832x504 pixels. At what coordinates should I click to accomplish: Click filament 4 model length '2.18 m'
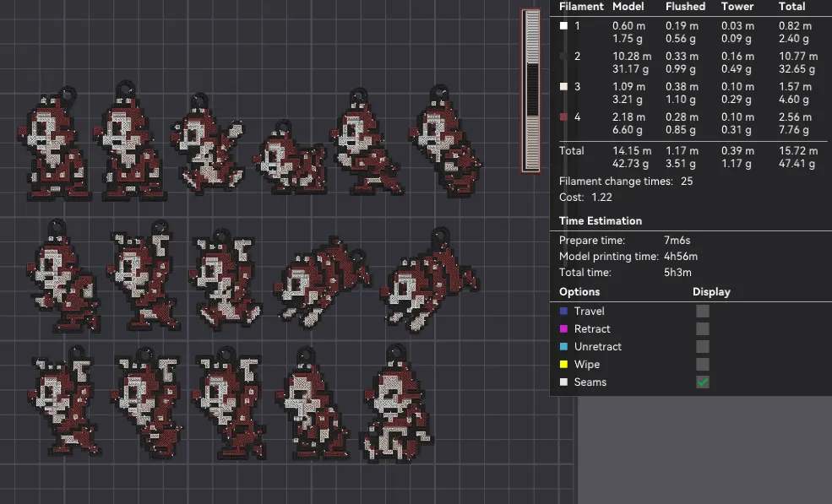coord(628,117)
